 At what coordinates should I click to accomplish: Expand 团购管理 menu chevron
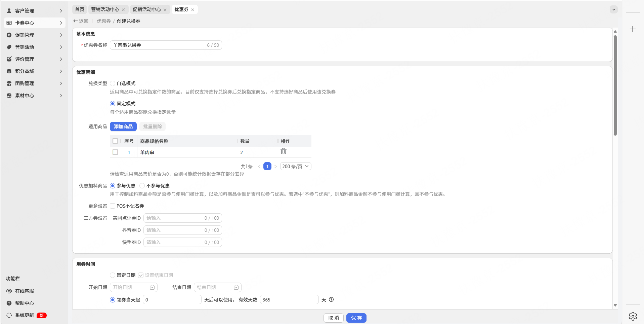tap(61, 83)
